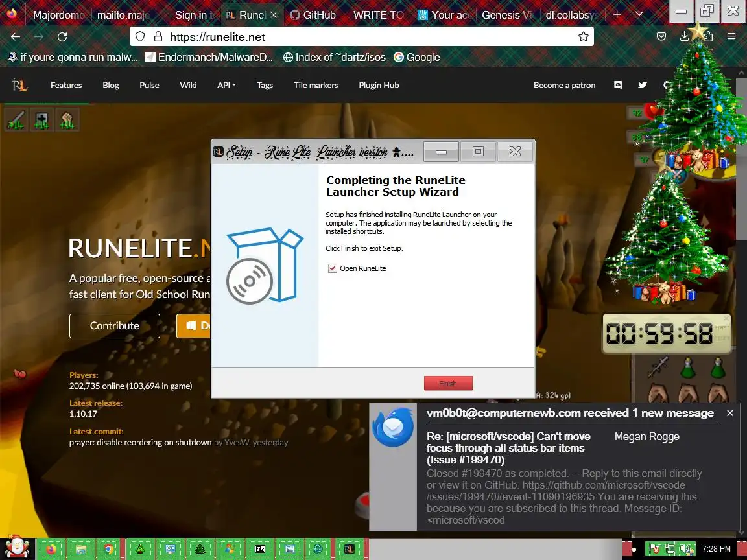Expand the API dropdown in navbar
The image size is (747, 560).
226,86
